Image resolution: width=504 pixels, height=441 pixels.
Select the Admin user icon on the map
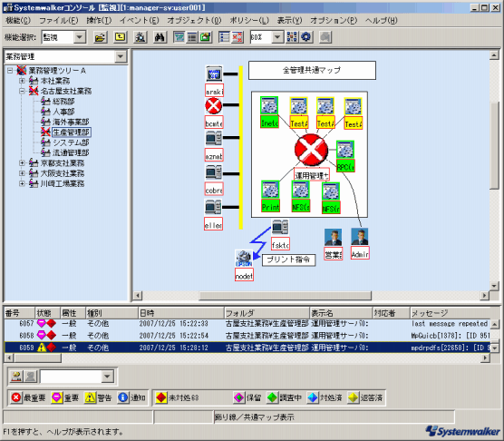coord(360,237)
